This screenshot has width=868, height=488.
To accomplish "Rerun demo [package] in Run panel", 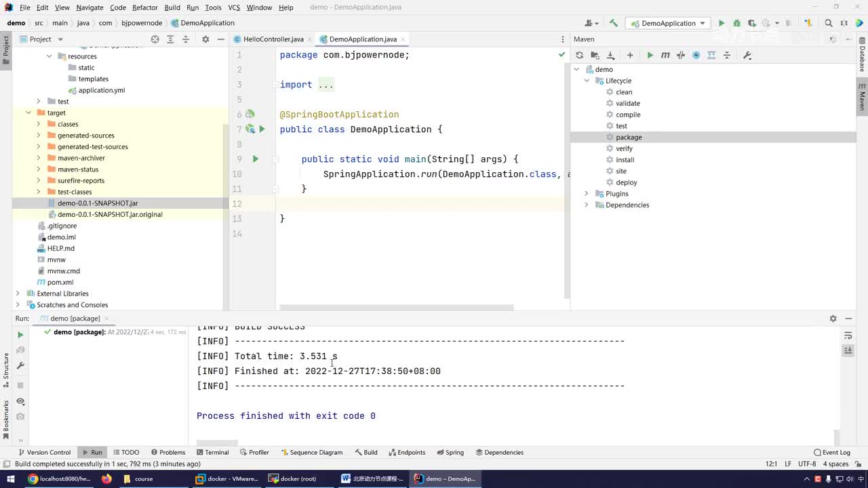I will pyautogui.click(x=20, y=334).
